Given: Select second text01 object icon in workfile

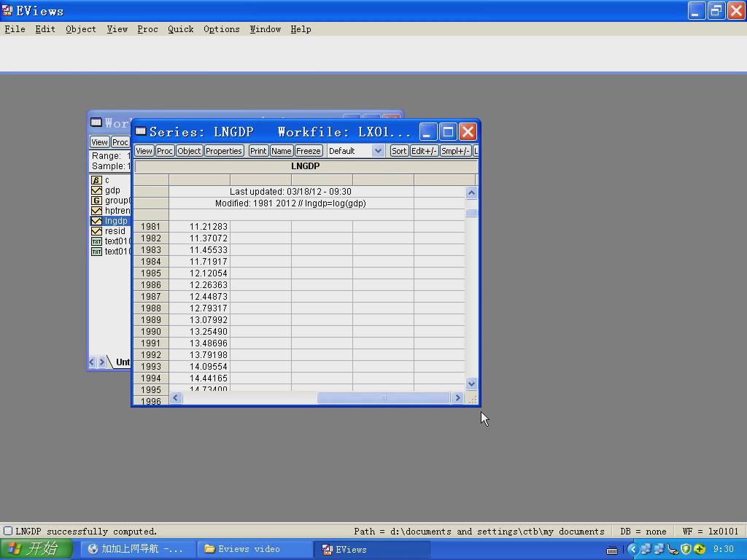Looking at the screenshot, I should pyautogui.click(x=96, y=252).
